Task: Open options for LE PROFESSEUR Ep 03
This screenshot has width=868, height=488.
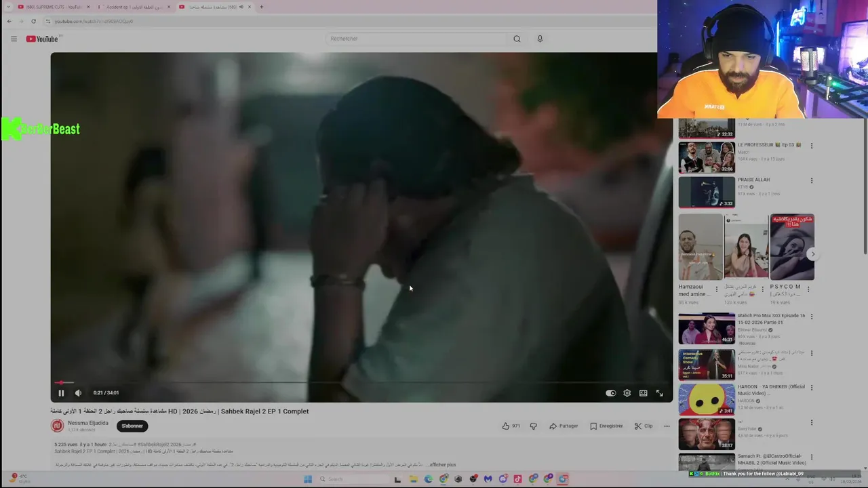Action: [811, 146]
